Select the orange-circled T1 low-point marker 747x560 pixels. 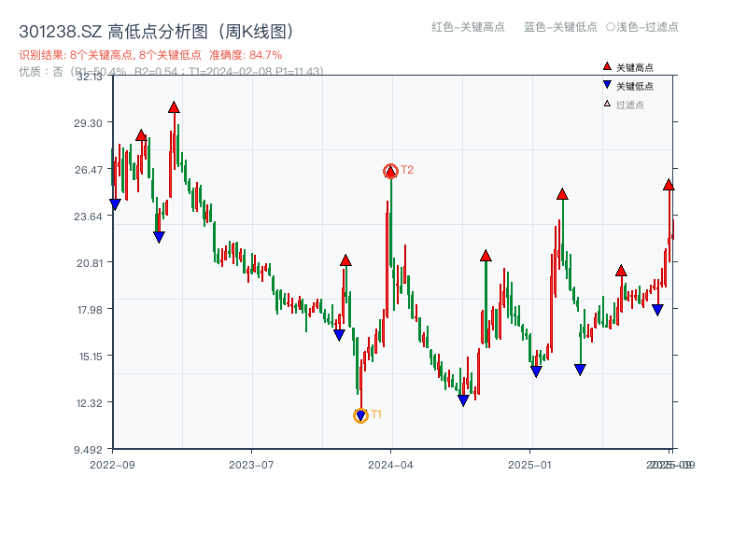click(x=360, y=413)
